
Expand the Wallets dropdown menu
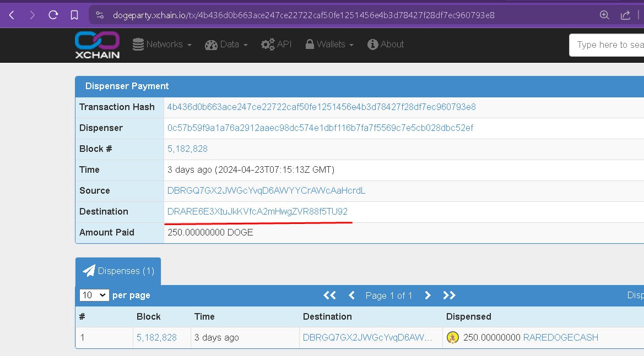[x=329, y=45]
